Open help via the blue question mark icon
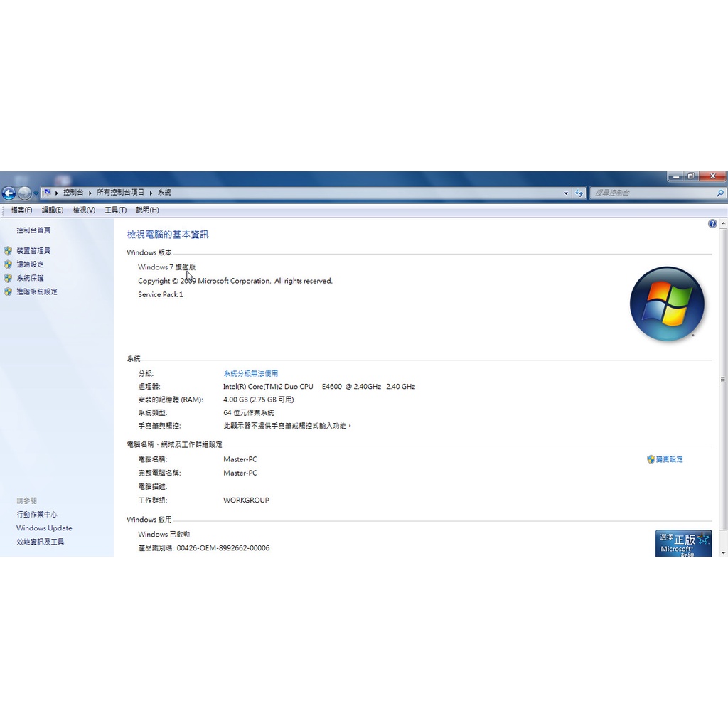The height and width of the screenshot is (728, 728). (x=712, y=224)
